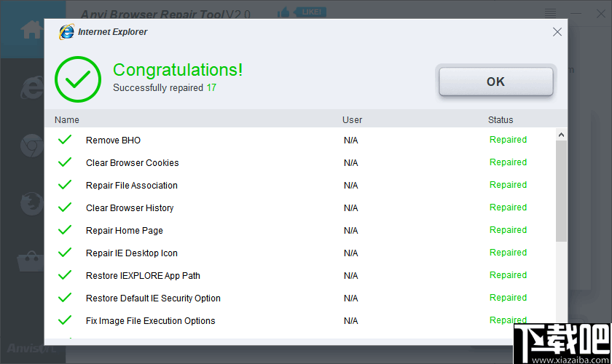Click Repaired status for Clear Browser Cookies
The height and width of the screenshot is (364, 612).
[509, 162]
